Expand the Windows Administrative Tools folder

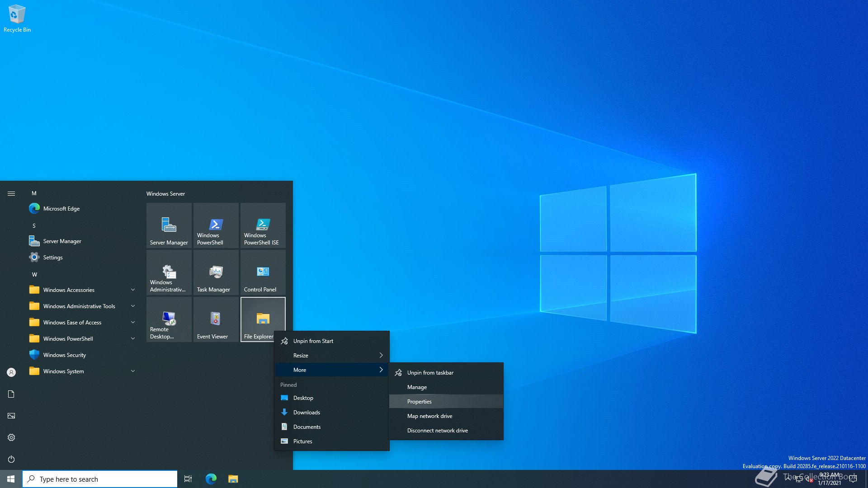click(81, 306)
